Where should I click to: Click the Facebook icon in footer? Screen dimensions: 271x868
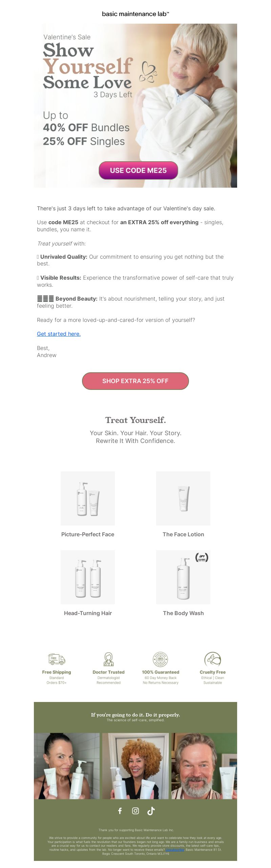pyautogui.click(x=120, y=811)
